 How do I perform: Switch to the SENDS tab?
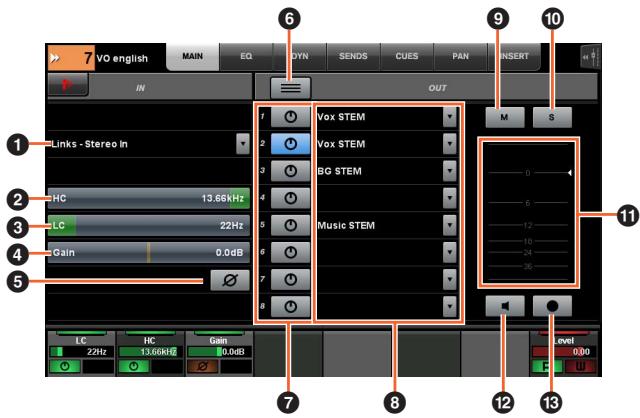[x=353, y=56]
